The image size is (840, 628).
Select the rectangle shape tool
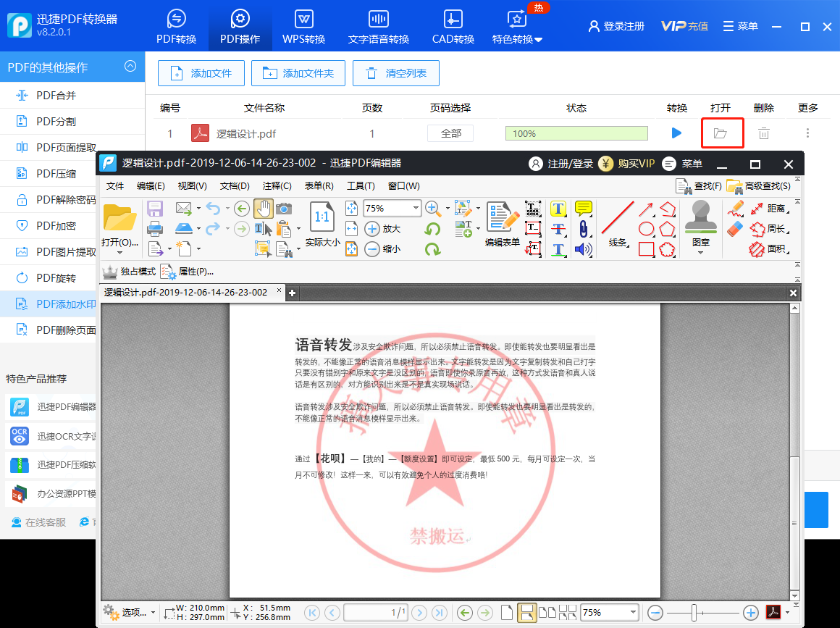647,249
